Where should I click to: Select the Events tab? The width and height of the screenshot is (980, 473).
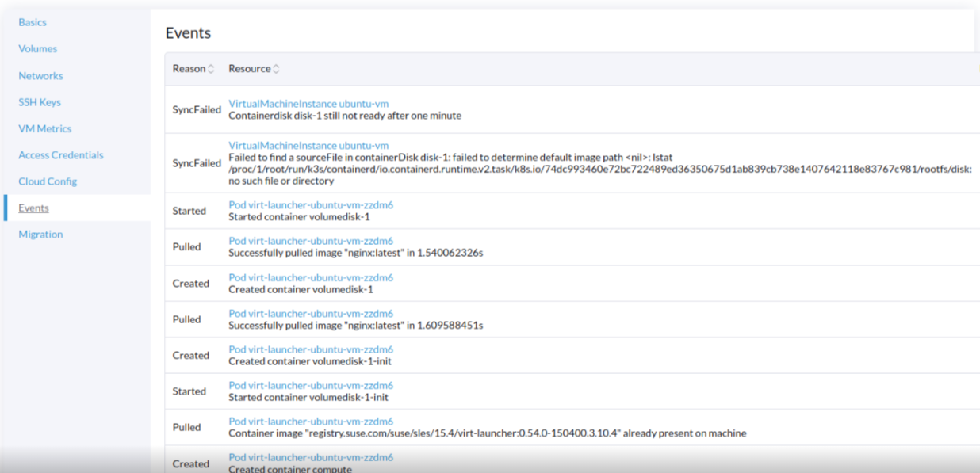33,208
